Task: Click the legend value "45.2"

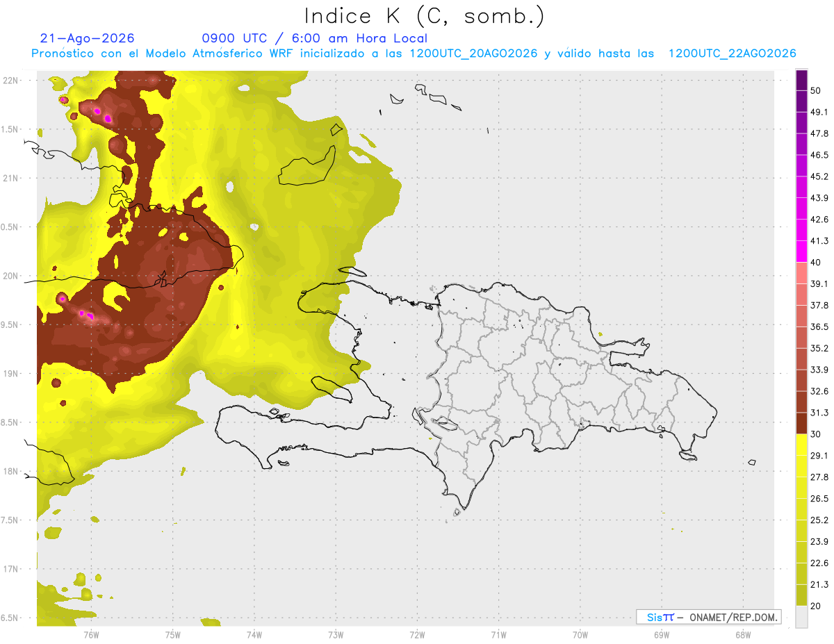Action: (x=819, y=176)
